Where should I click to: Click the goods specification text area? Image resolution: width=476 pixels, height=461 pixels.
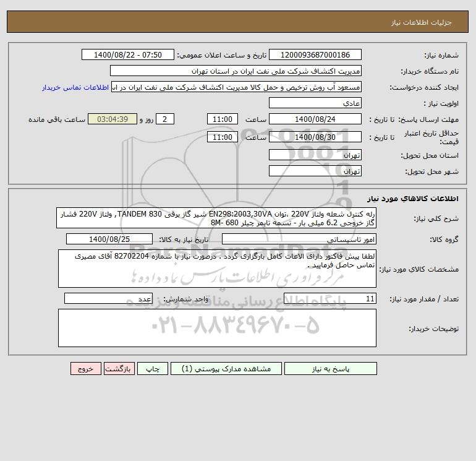[217, 269]
